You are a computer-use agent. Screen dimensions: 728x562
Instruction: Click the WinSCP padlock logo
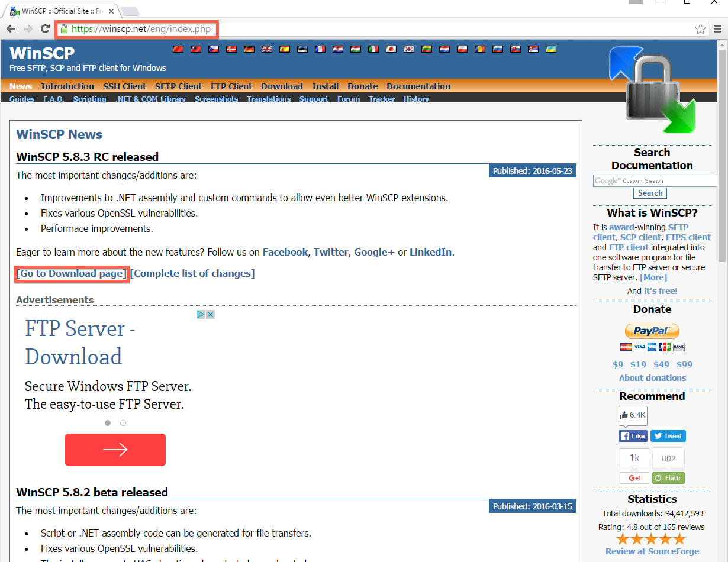click(653, 89)
